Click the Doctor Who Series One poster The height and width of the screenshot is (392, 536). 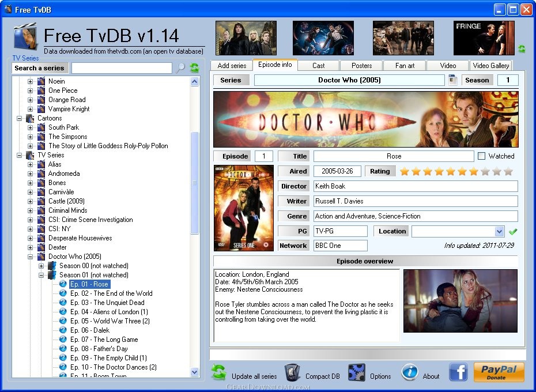point(244,208)
